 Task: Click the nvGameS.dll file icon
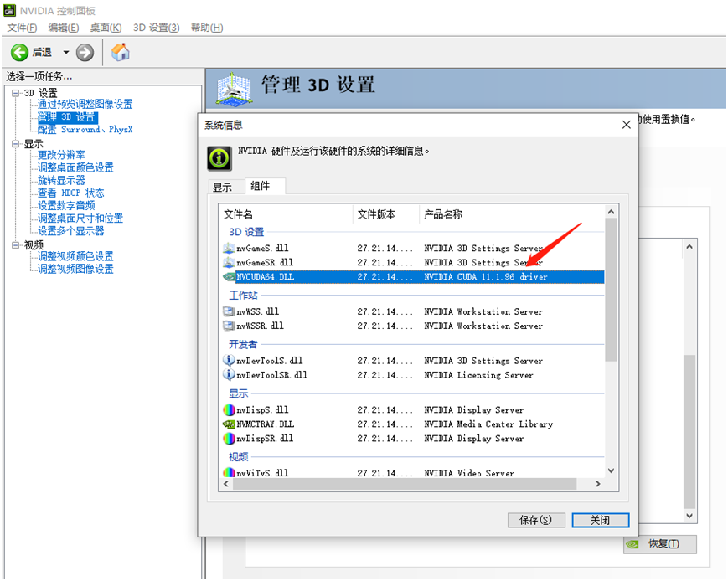click(x=229, y=249)
